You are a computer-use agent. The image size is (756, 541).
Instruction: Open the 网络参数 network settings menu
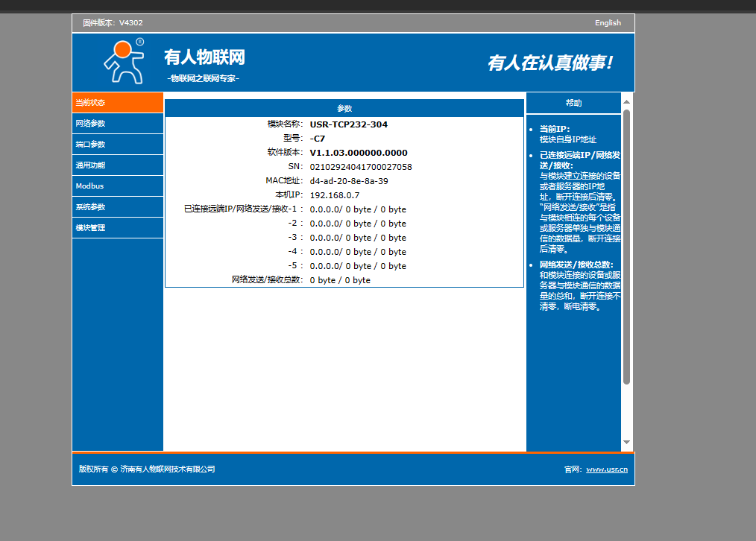click(x=117, y=124)
